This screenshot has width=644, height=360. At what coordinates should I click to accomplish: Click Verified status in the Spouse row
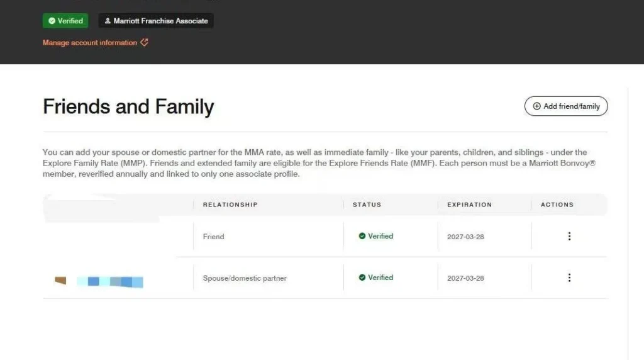click(376, 278)
